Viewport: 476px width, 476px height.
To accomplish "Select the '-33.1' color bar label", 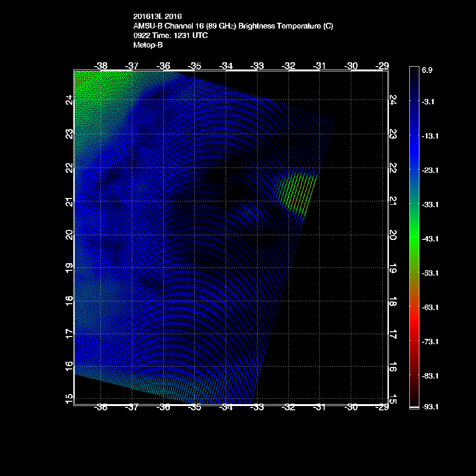I will (430, 205).
